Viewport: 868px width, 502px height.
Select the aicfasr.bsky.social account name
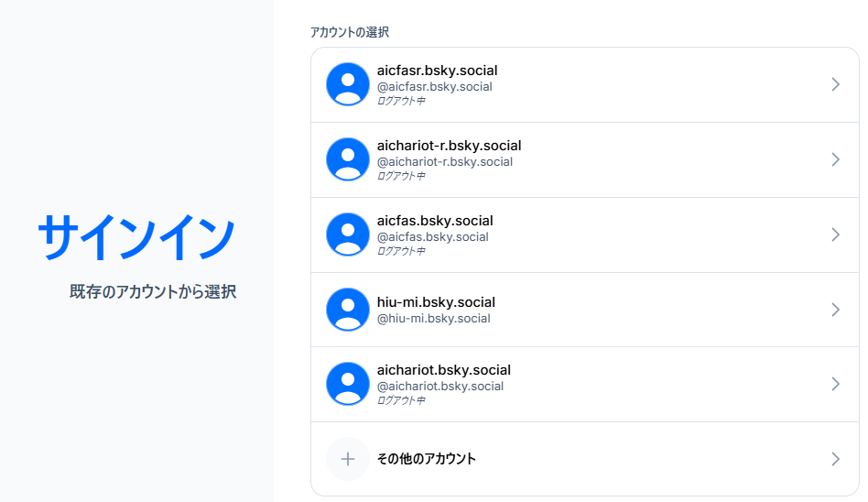437,71
